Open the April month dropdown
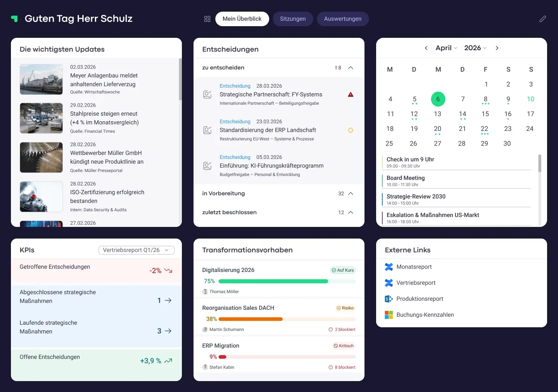558x392 pixels. [x=446, y=48]
